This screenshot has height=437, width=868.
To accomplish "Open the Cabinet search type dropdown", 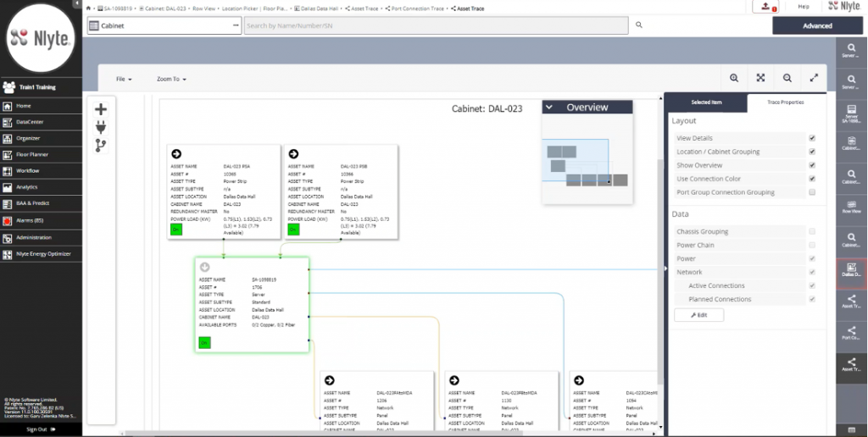I will pos(164,25).
